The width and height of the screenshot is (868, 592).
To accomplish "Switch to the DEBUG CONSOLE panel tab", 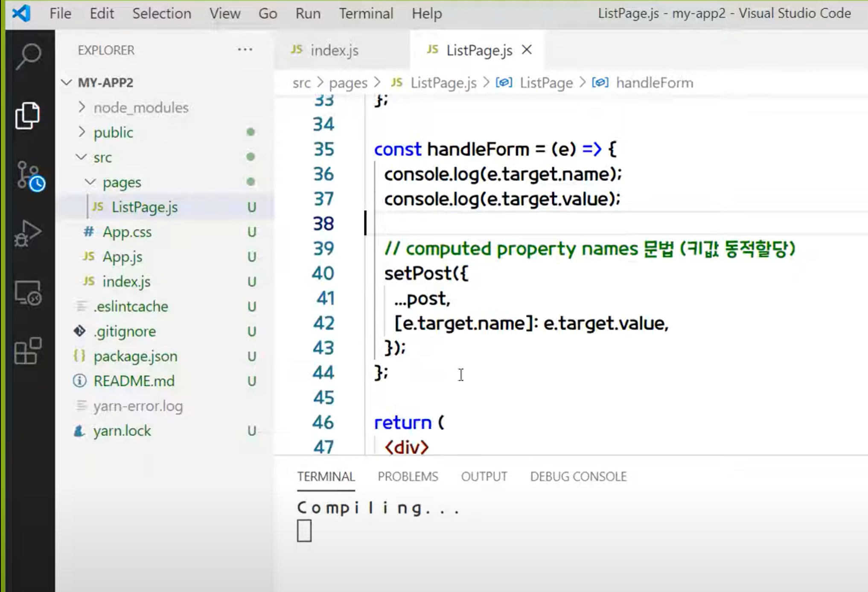I will pyautogui.click(x=578, y=476).
